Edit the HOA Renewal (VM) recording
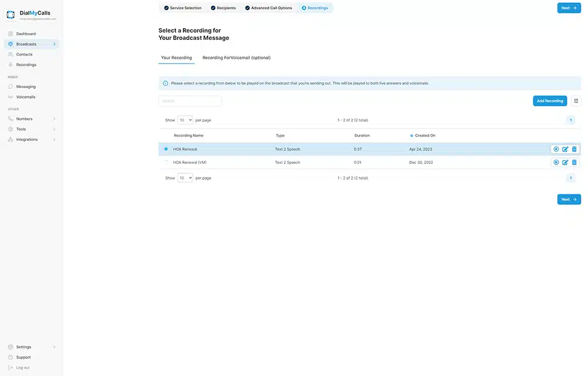This screenshot has height=376, width=588. pyautogui.click(x=565, y=162)
